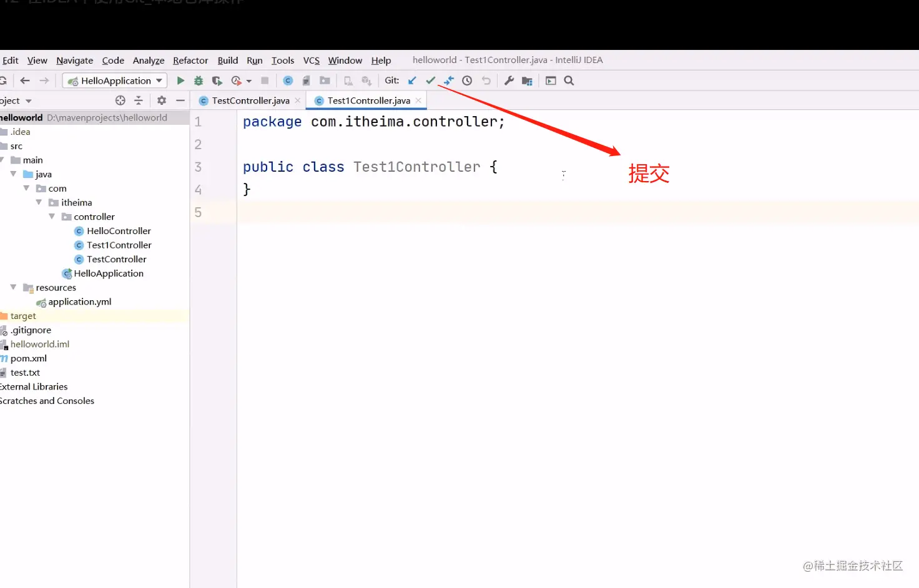Open the Tools menu
The image size is (919, 588).
click(x=283, y=61)
